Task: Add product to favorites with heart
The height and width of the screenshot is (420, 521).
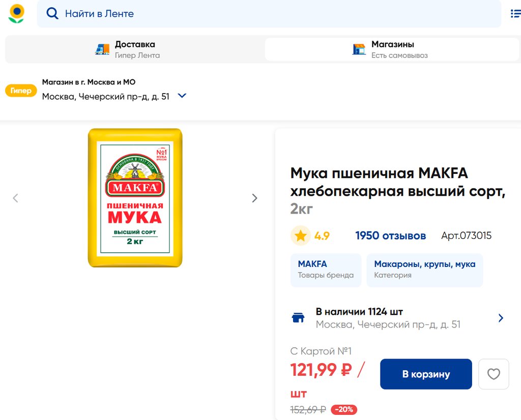Action: coord(494,374)
